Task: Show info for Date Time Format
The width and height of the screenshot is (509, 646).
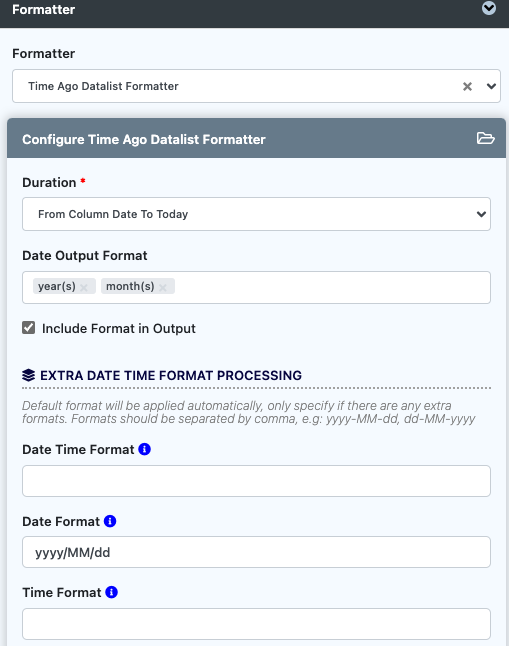Action: coord(145,449)
